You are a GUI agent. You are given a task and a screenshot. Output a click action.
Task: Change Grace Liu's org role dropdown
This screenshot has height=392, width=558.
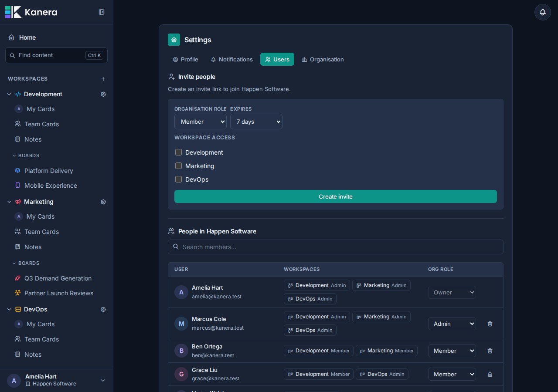click(452, 374)
